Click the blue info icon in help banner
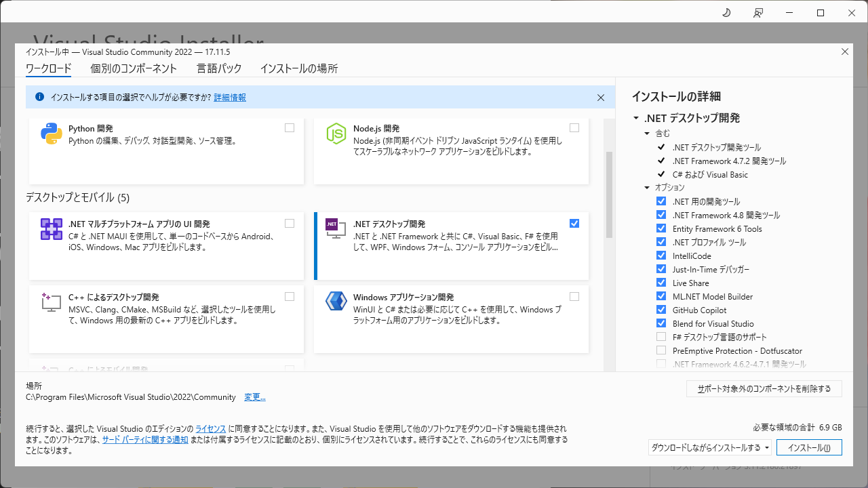Screen dimensions: 868x488 tap(39, 97)
